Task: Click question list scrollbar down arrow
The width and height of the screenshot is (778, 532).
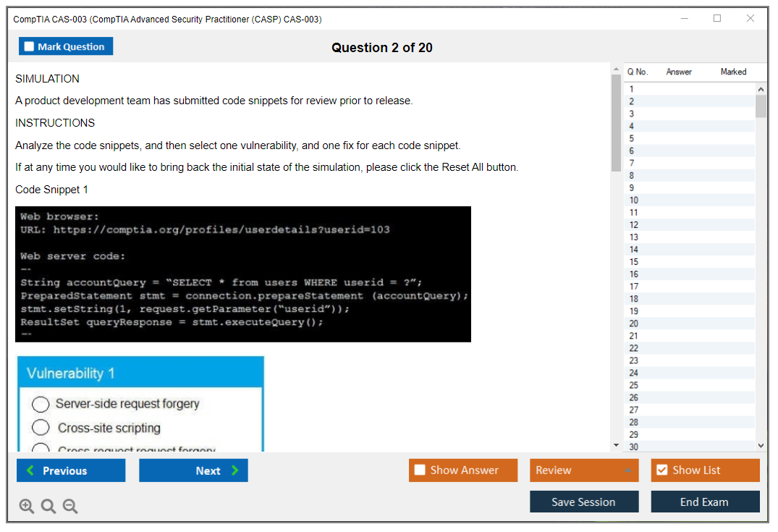Action: (761, 446)
